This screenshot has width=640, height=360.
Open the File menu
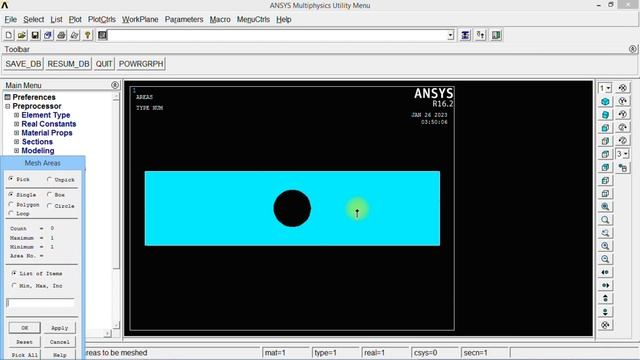[11, 20]
